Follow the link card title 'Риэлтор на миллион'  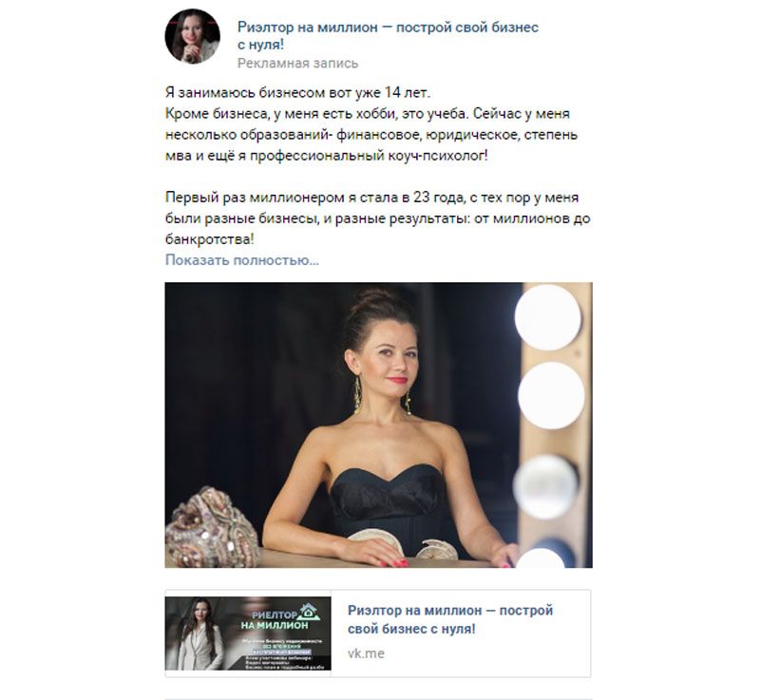click(449, 619)
